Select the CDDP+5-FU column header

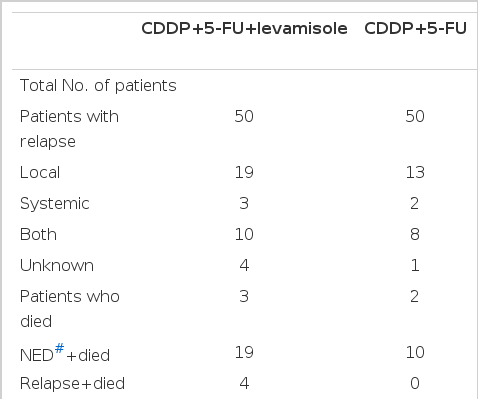pyautogui.click(x=415, y=28)
